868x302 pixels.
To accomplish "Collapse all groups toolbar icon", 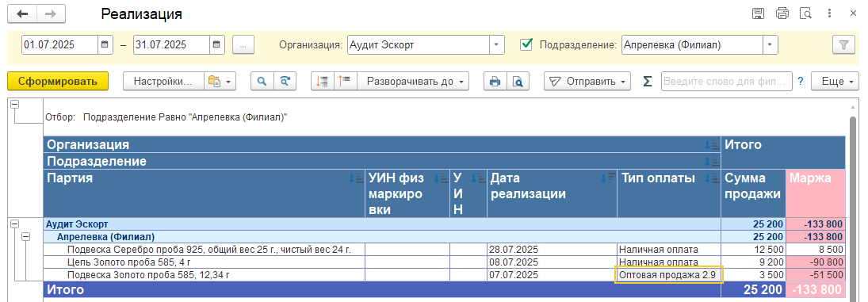I will point(322,82).
